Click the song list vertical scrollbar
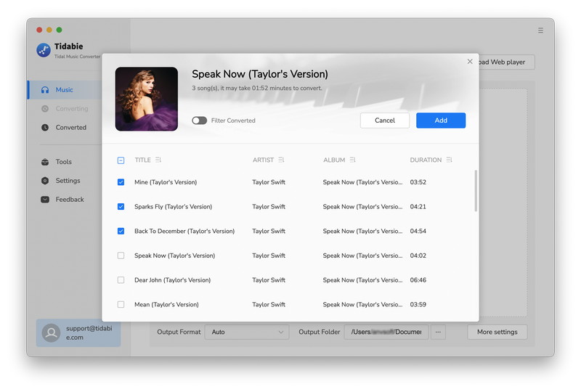This screenshot has width=581, height=392. click(476, 191)
